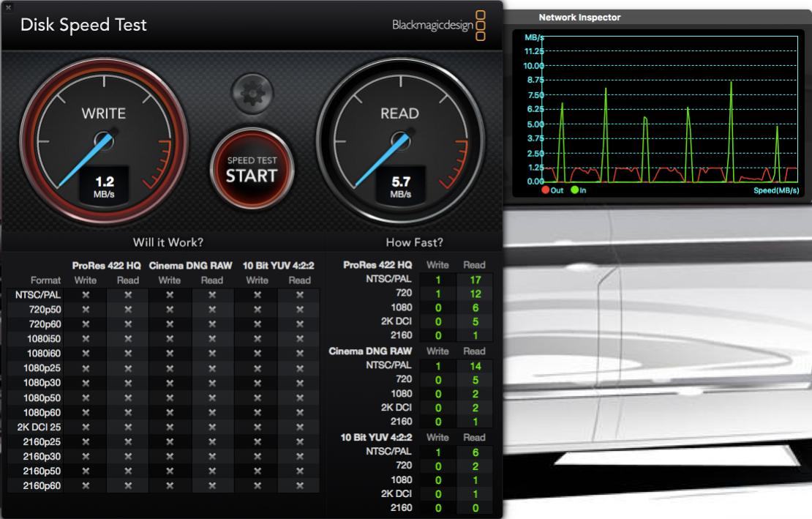This screenshot has height=519, width=812.
Task: Click 2160p25 Cinema DNG RAW Read cross
Action: [212, 442]
